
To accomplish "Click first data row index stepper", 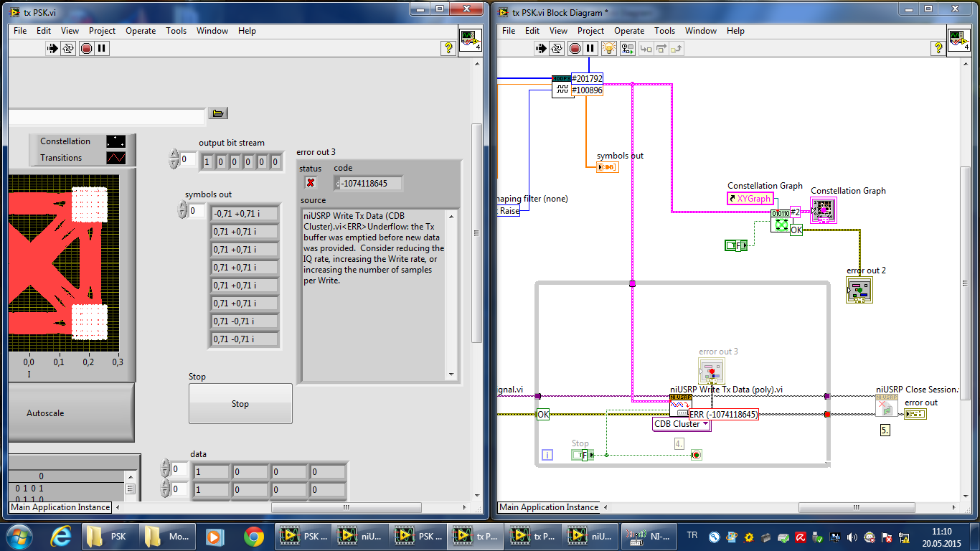I will (164, 469).
